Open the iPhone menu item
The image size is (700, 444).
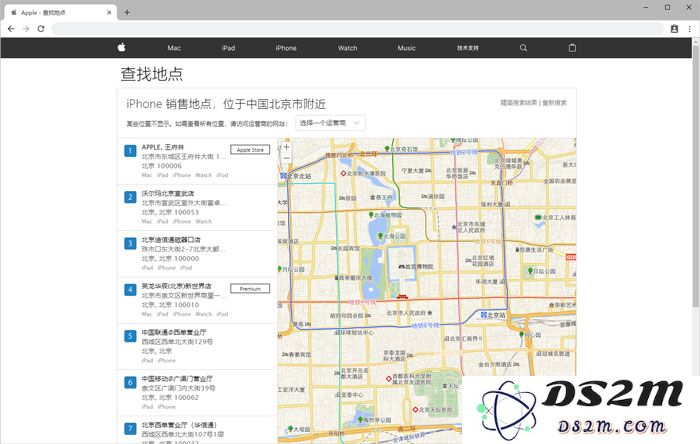(x=286, y=48)
